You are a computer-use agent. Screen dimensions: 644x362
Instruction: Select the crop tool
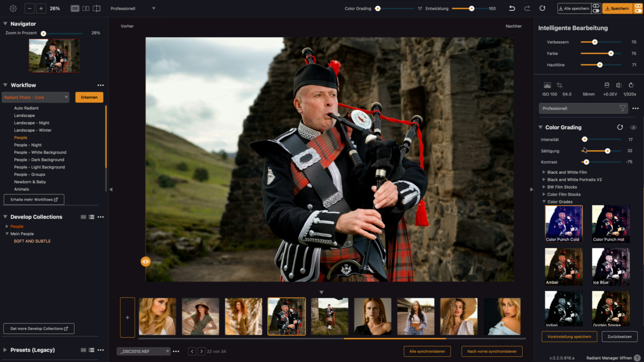(559, 85)
